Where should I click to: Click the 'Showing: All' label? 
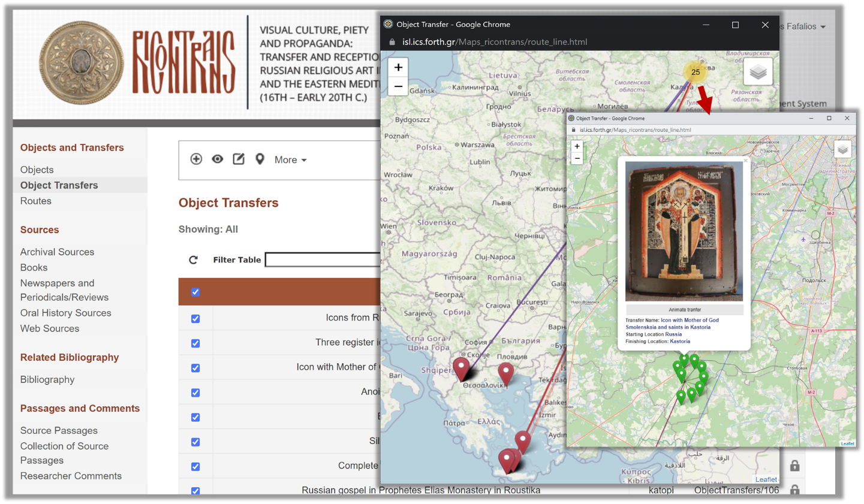[x=208, y=229]
